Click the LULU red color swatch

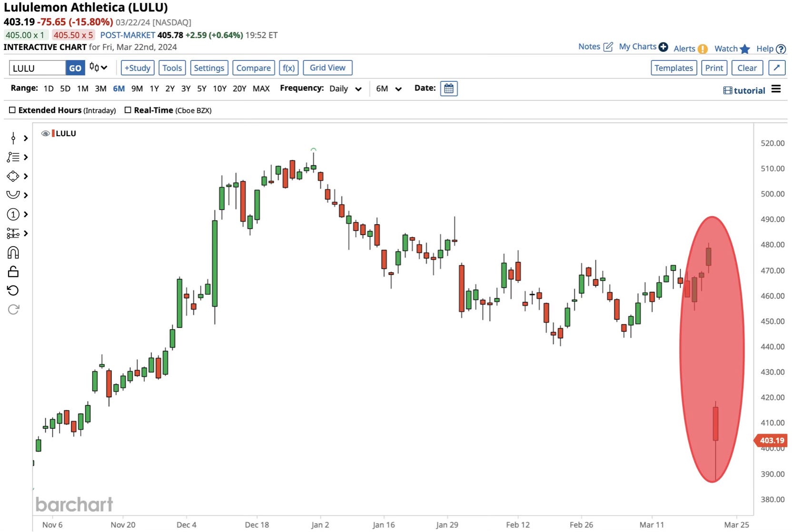pyautogui.click(x=53, y=133)
